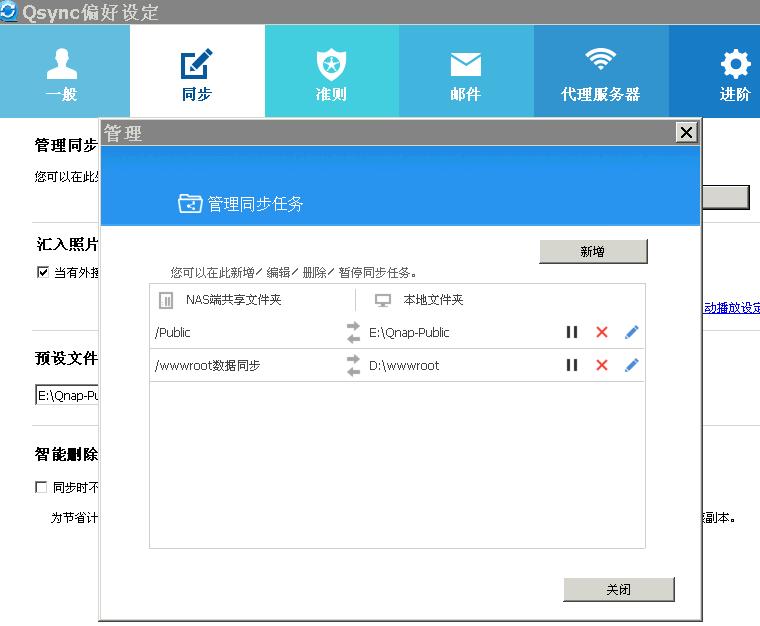The height and width of the screenshot is (626, 760).
Task: Open the 邮件 mail tab
Action: point(465,72)
